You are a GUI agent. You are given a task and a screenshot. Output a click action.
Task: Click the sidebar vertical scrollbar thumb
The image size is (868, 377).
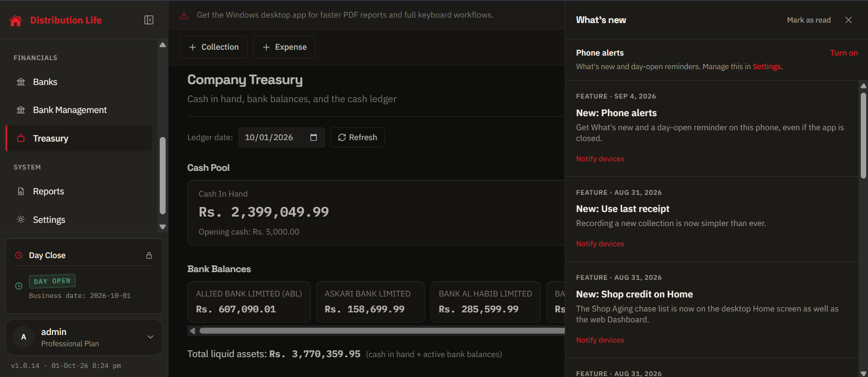click(163, 175)
